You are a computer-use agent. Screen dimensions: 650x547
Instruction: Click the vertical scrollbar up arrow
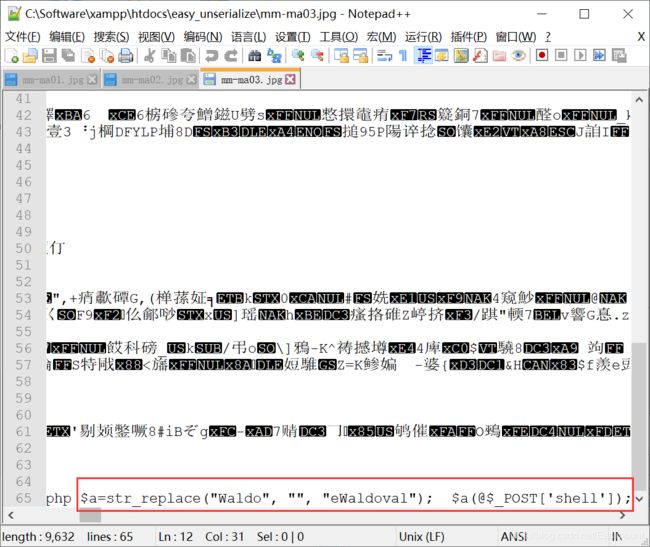[x=639, y=99]
